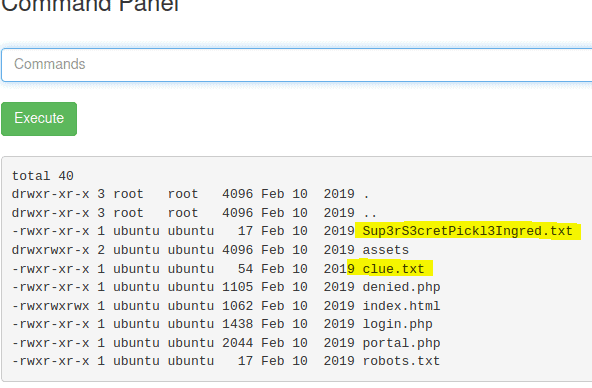
Task: Select the Sup3rS3cretPickl3Ingred.txt filename
Action: (467, 231)
